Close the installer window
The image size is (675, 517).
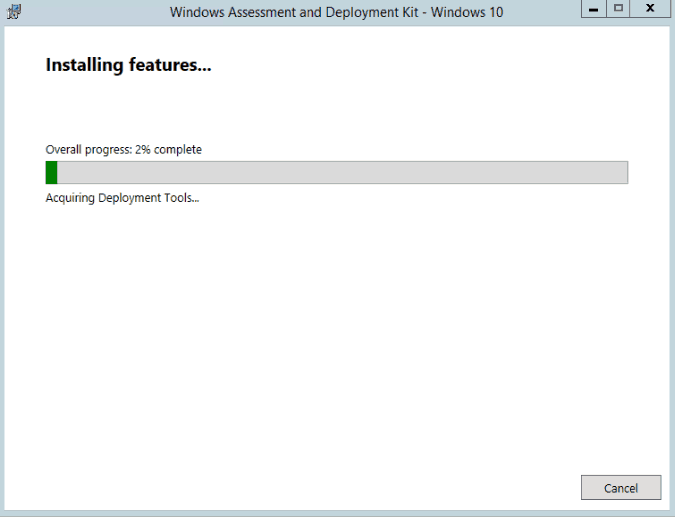[x=650, y=9]
